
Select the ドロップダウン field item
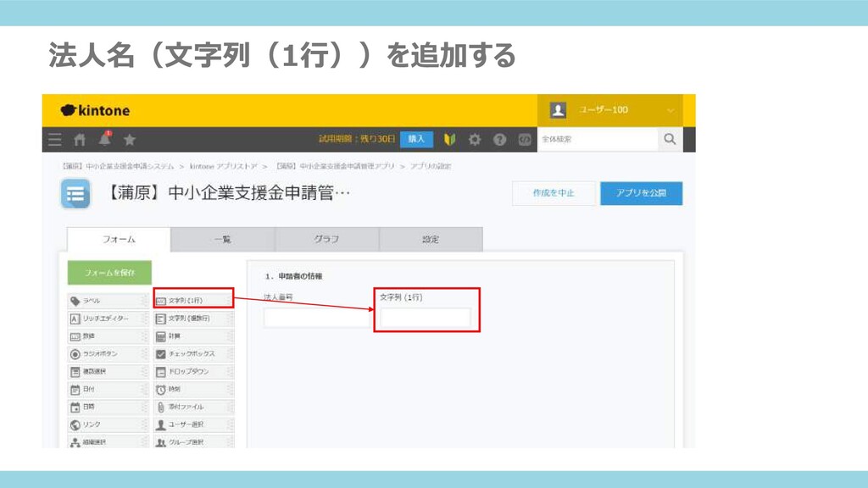click(x=194, y=372)
